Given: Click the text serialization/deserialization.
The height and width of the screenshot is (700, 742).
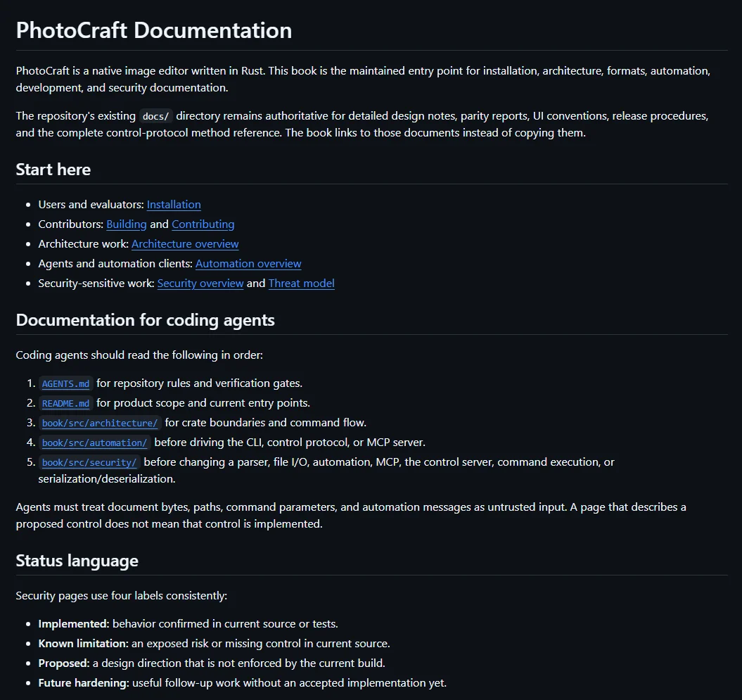Looking at the screenshot, I should [x=107, y=479].
